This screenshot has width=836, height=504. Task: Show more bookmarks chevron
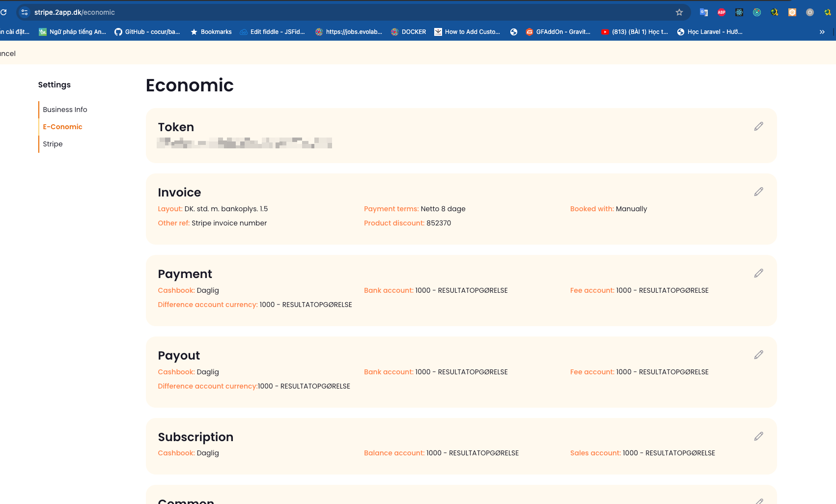click(822, 32)
